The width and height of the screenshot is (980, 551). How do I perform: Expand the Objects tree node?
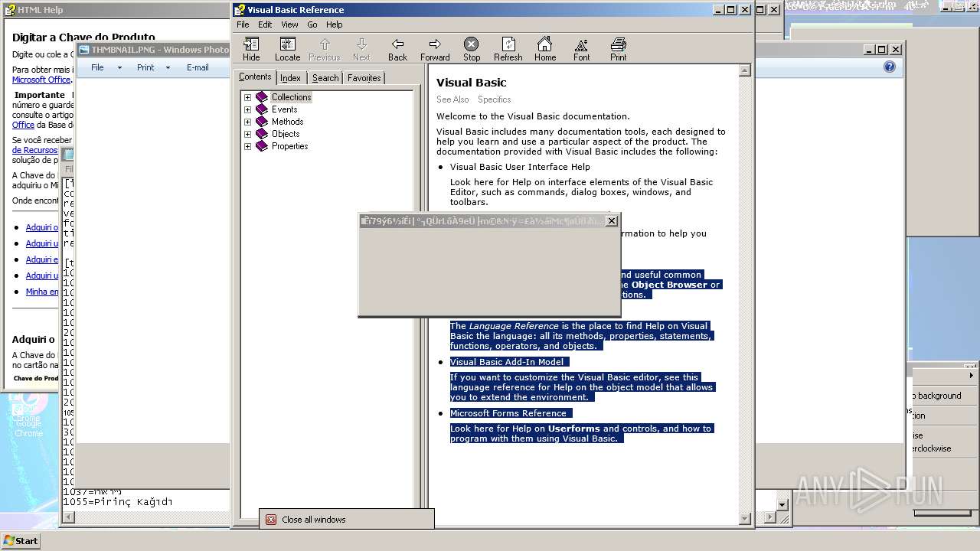point(247,134)
